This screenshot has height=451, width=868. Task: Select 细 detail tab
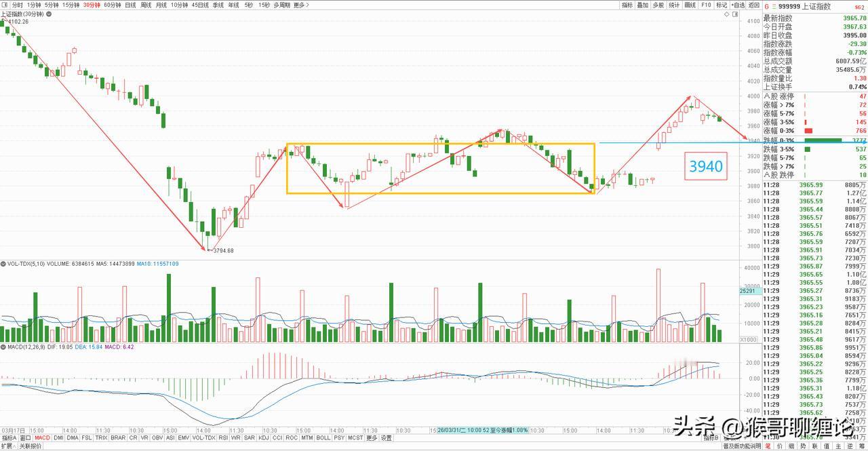click(791, 446)
